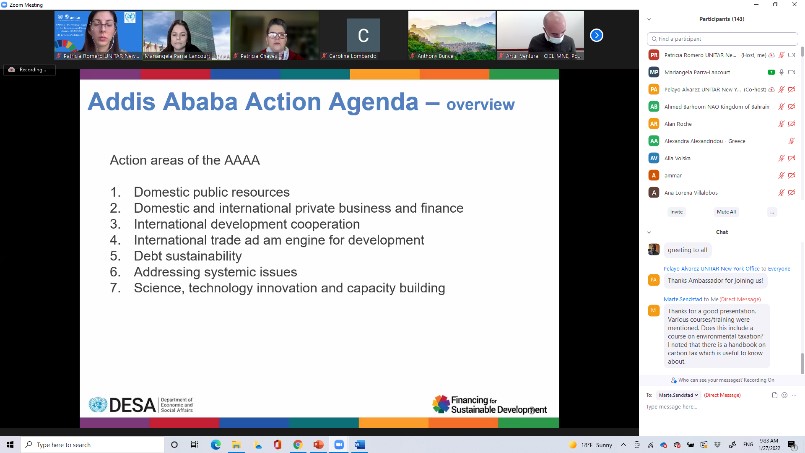This screenshot has width=805, height=453.
Task: Open the chat more options ellipsis
Action: [x=795, y=395]
